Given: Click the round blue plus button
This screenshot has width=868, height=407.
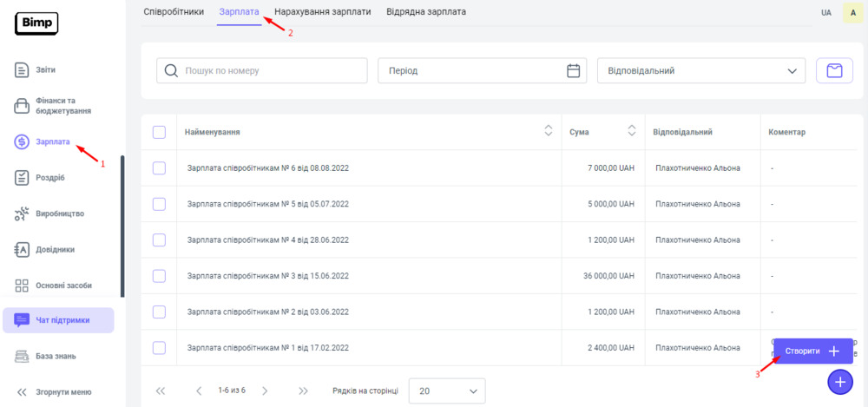Looking at the screenshot, I should 839,382.
